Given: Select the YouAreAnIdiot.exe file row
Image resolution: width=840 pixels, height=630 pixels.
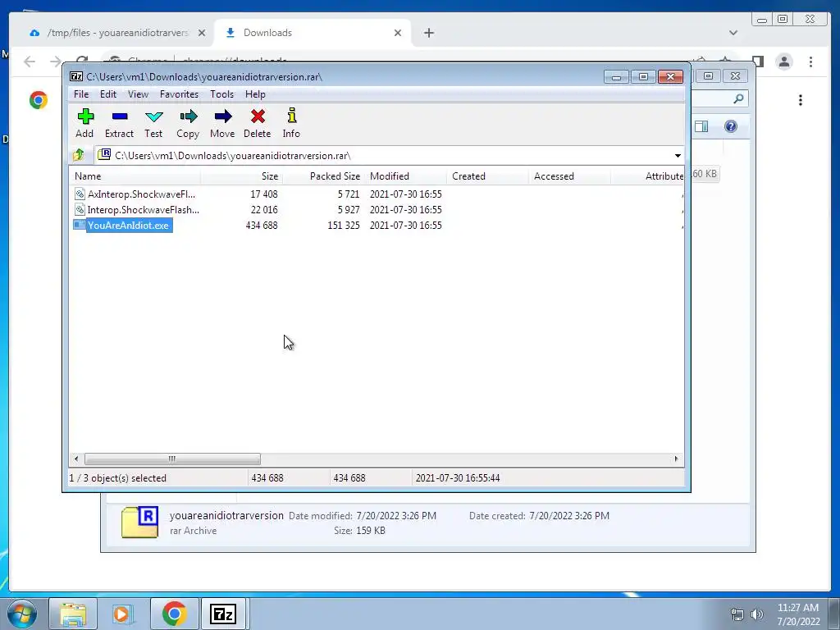Looking at the screenshot, I should (377, 226).
